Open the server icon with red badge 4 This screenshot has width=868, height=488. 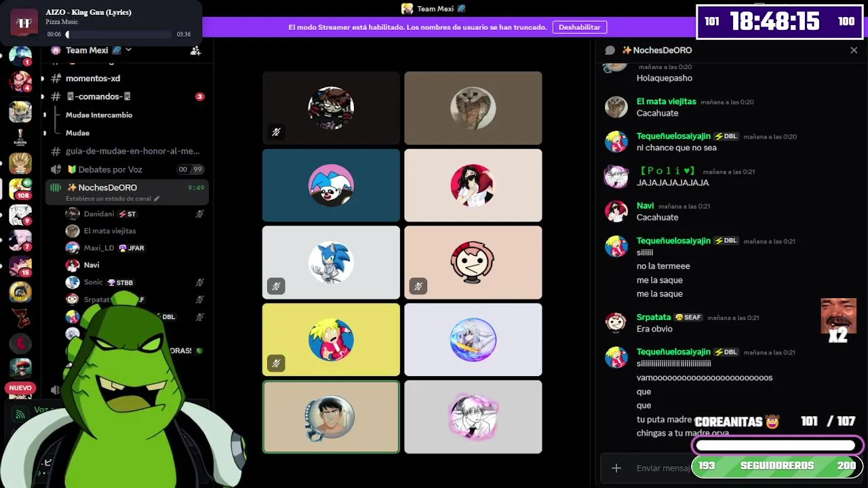[x=20, y=81]
